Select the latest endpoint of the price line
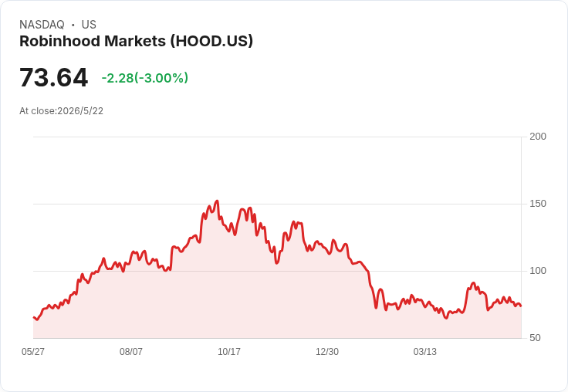This screenshot has width=568, height=392. click(521, 306)
